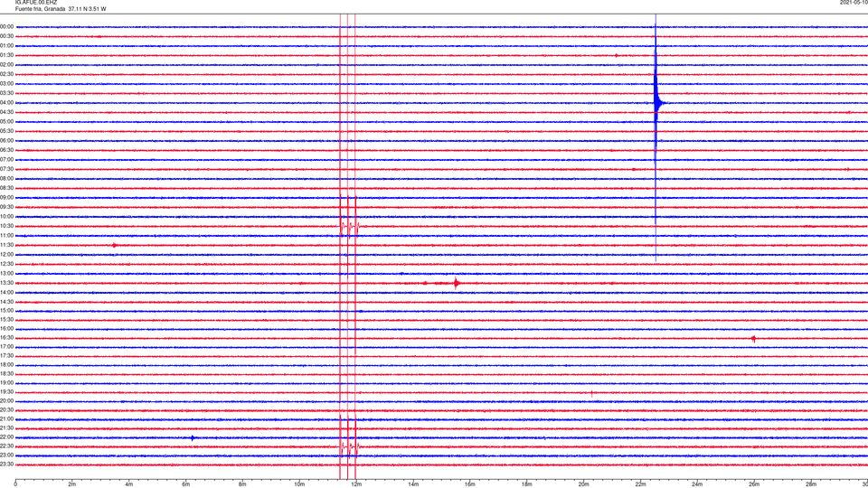Select the 12:00 time label
Viewport: 868px width, 488px height.
(7, 255)
